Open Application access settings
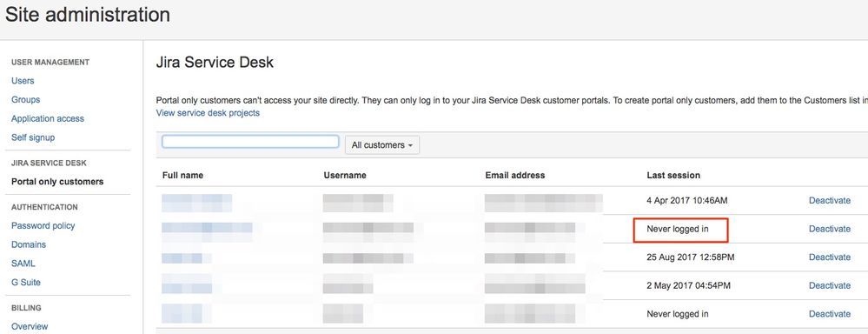 (48, 118)
